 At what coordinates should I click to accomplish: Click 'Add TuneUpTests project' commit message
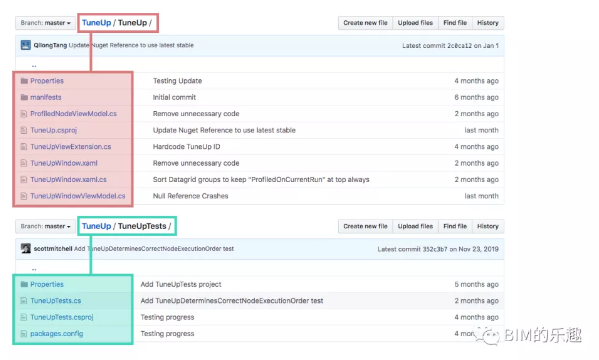(181, 284)
